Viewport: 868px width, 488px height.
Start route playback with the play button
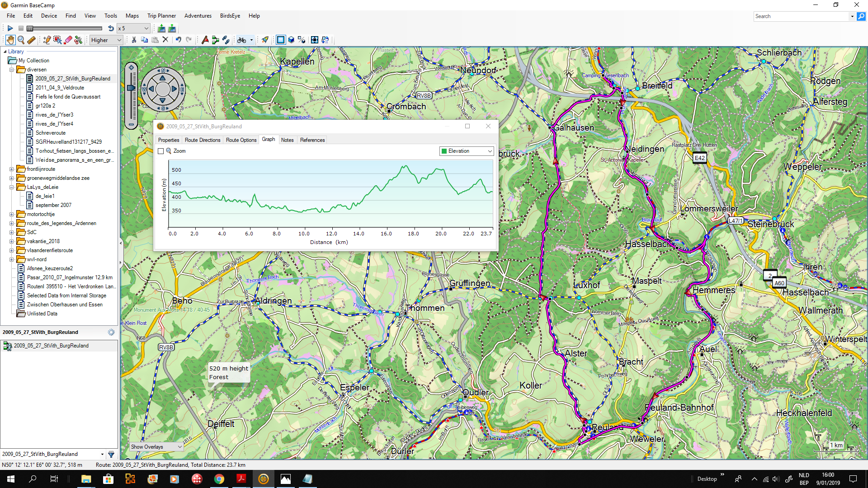pos(10,28)
